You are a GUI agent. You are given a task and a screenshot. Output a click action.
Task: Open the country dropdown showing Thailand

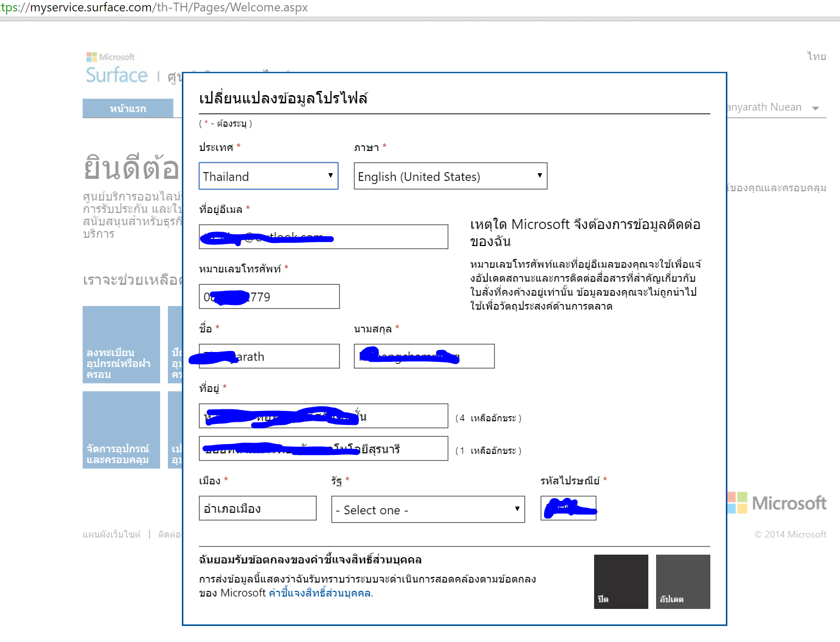pyautogui.click(x=269, y=176)
